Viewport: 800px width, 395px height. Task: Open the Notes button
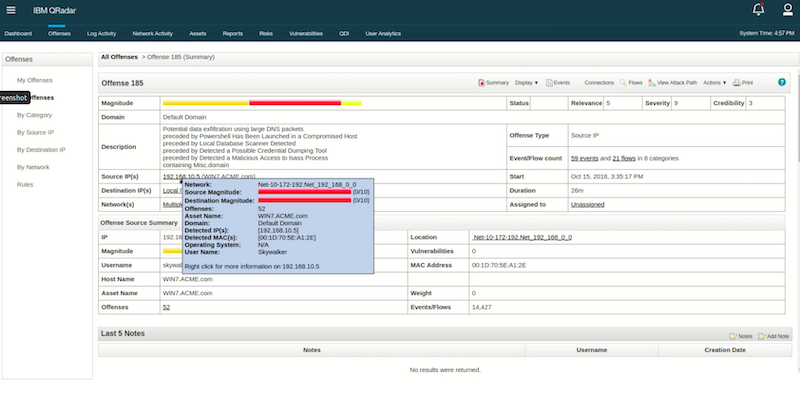[741, 336]
